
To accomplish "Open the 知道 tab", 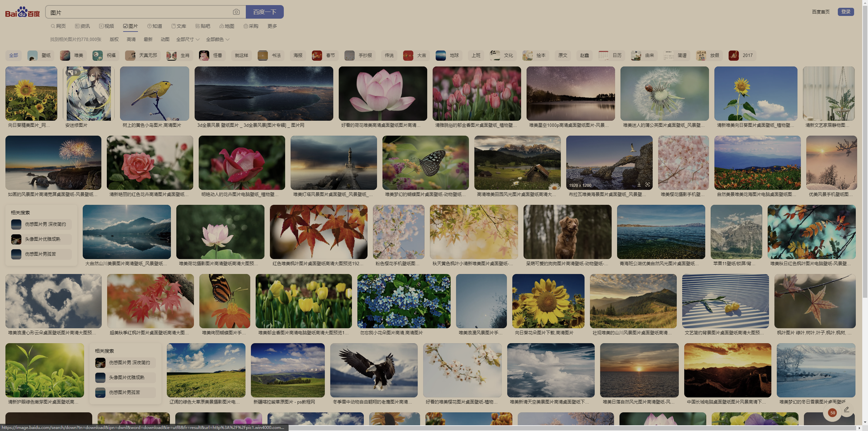I will click(x=155, y=26).
